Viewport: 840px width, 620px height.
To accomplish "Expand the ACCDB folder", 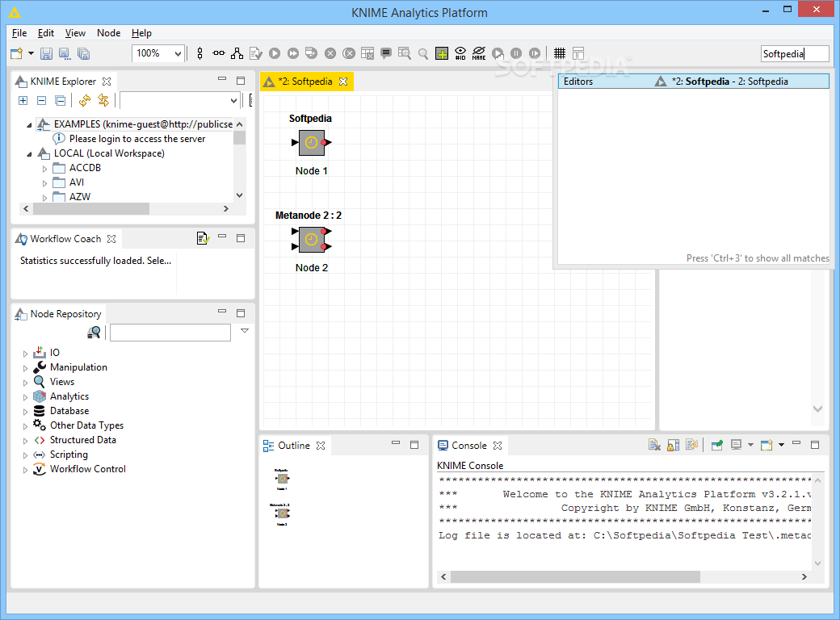I will click(x=45, y=169).
